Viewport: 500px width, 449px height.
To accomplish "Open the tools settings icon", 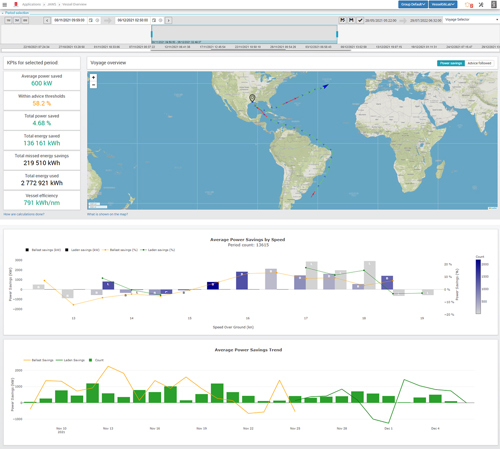I will pos(481,5).
